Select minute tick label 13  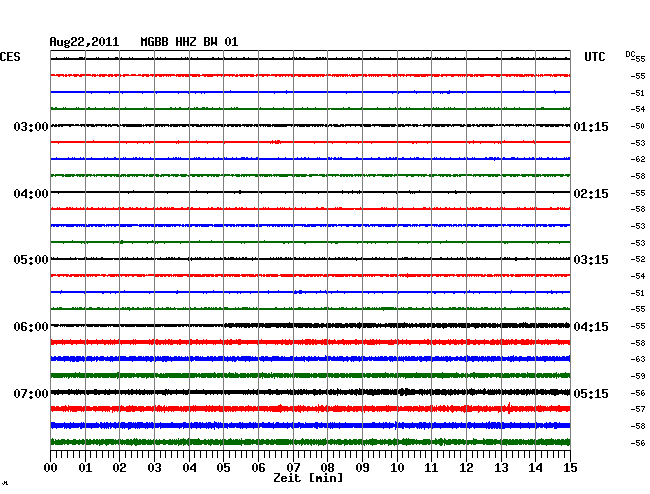click(x=501, y=468)
